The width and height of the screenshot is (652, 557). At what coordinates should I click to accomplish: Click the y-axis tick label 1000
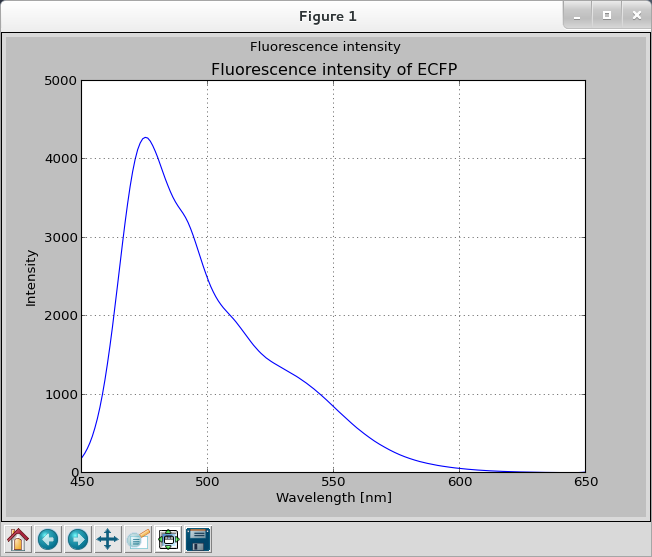[61, 394]
